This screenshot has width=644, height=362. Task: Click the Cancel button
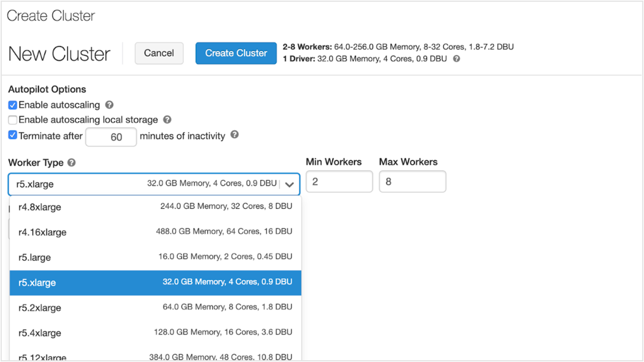159,53
